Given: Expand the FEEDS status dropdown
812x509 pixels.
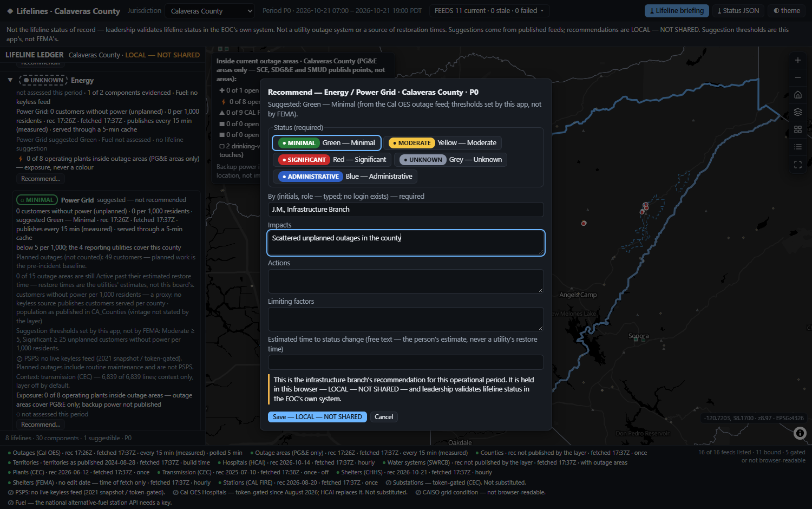Looking at the screenshot, I should 489,11.
